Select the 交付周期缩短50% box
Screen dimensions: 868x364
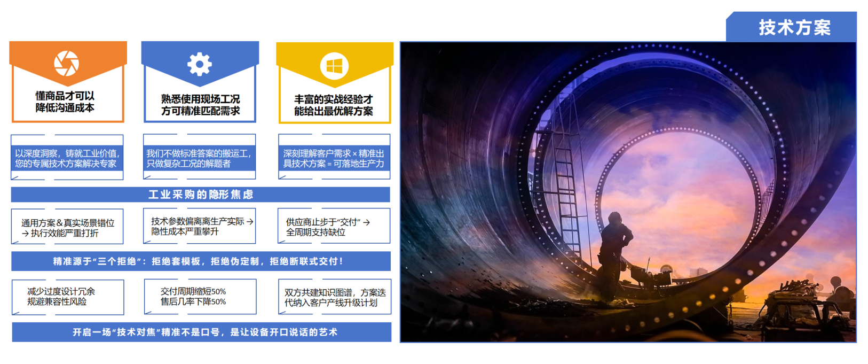200,296
